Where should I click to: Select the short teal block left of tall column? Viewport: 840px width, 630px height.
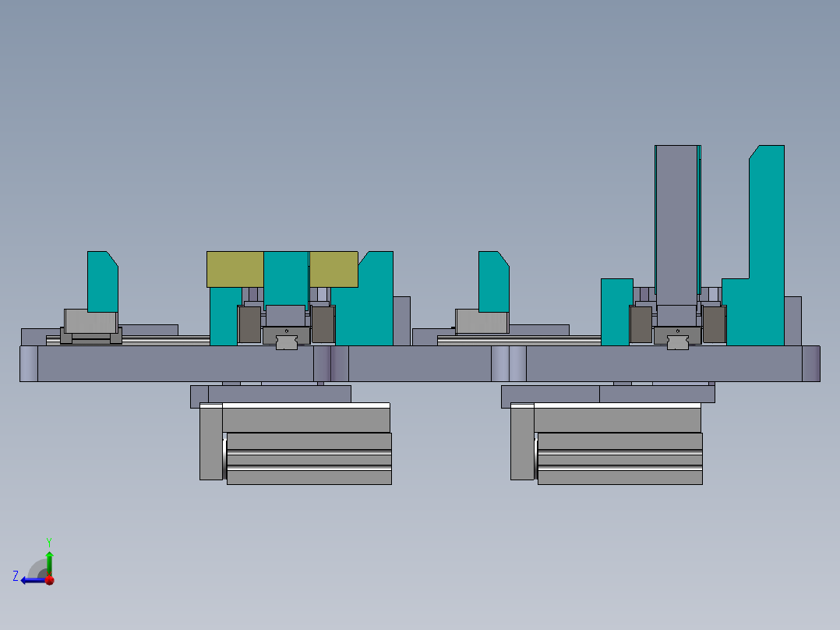pos(616,312)
